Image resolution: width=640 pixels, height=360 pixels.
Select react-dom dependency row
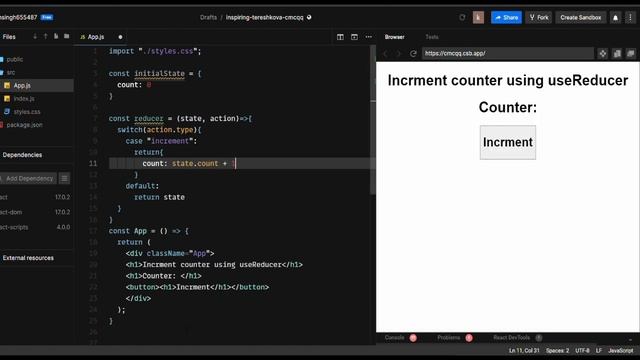(x=35, y=212)
